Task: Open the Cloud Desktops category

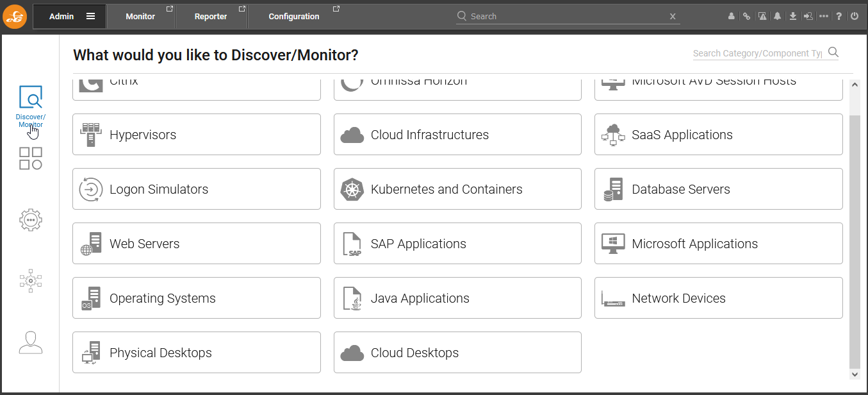Action: coord(457,353)
